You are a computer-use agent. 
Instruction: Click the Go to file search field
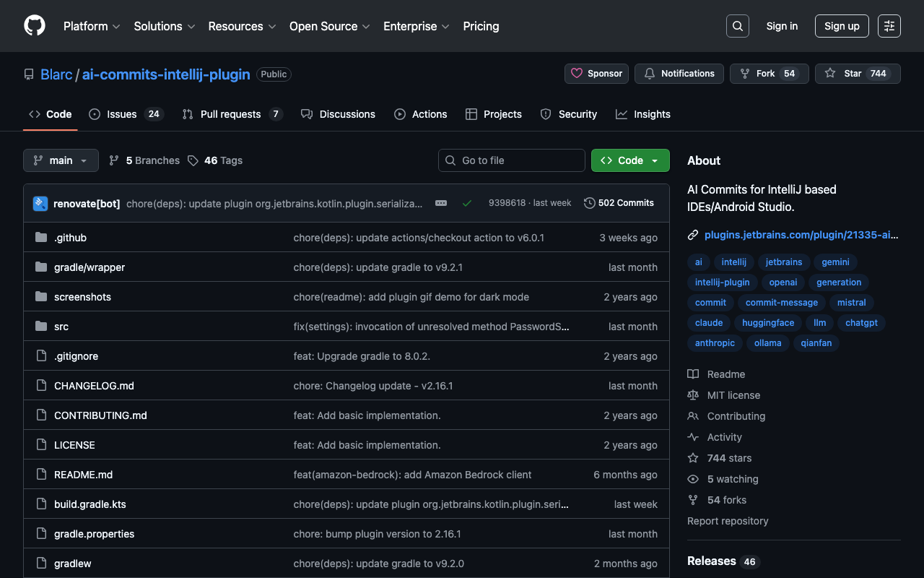click(511, 160)
